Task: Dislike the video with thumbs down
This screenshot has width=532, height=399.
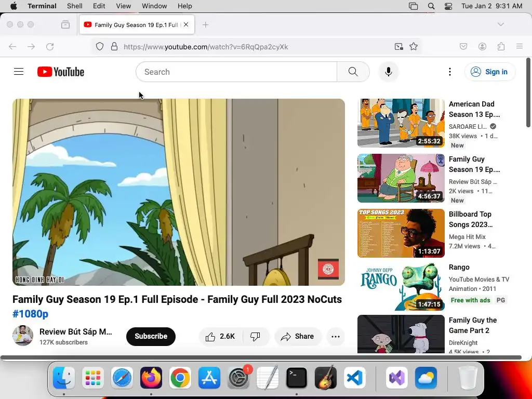Action: 256,336
